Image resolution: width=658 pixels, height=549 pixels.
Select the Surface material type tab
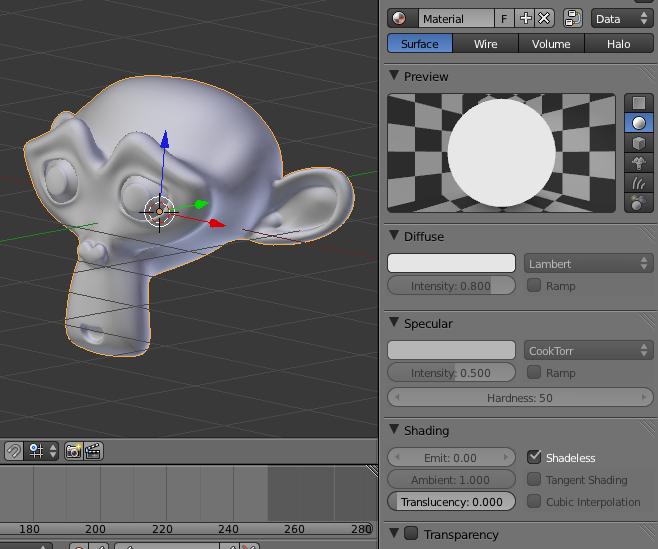[420, 44]
